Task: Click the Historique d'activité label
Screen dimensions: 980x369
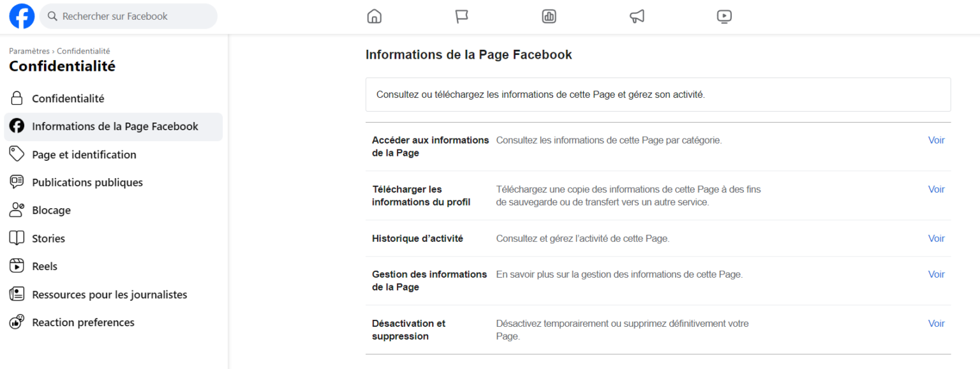Action: tap(417, 238)
